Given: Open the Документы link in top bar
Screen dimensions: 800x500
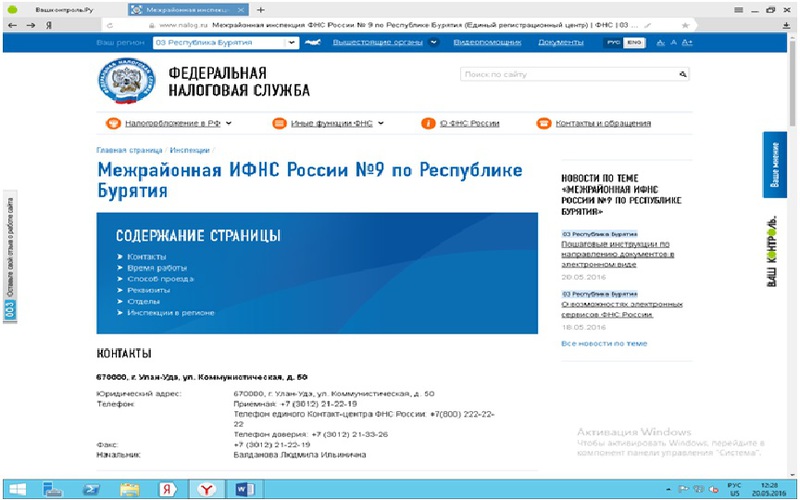Looking at the screenshot, I should (561, 42).
